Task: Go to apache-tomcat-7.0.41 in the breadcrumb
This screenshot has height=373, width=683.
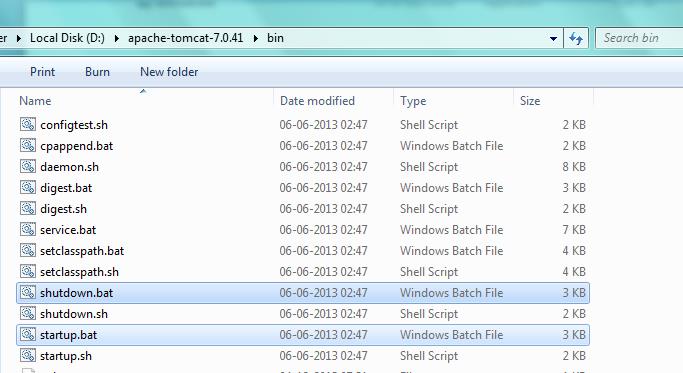Action: pyautogui.click(x=186, y=38)
